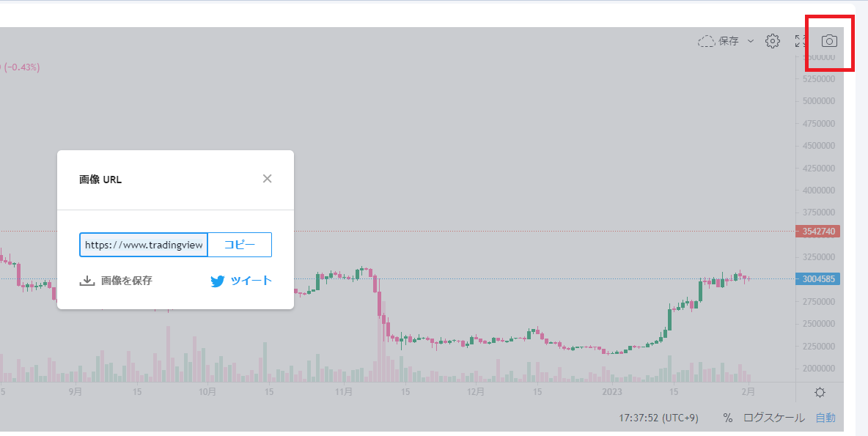Open the axis settings icon below the price scale
The height and width of the screenshot is (436, 868).
coord(820,392)
